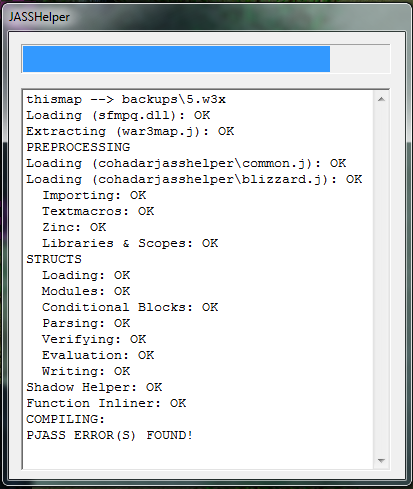Click the 'Function Inliner: OK' line
413x489 pixels.
pyautogui.click(x=106, y=403)
